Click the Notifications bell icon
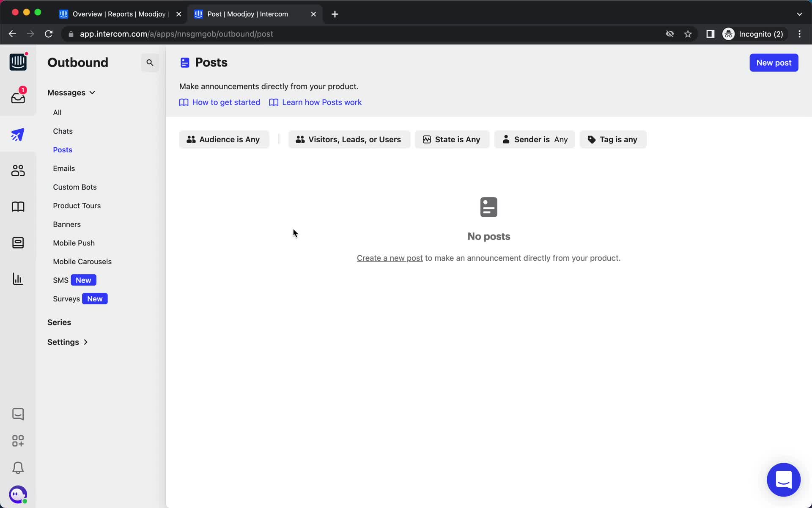This screenshot has width=812, height=508. [17, 468]
